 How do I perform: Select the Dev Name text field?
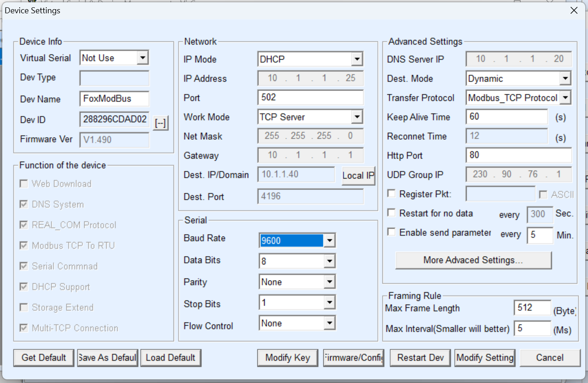coord(114,99)
